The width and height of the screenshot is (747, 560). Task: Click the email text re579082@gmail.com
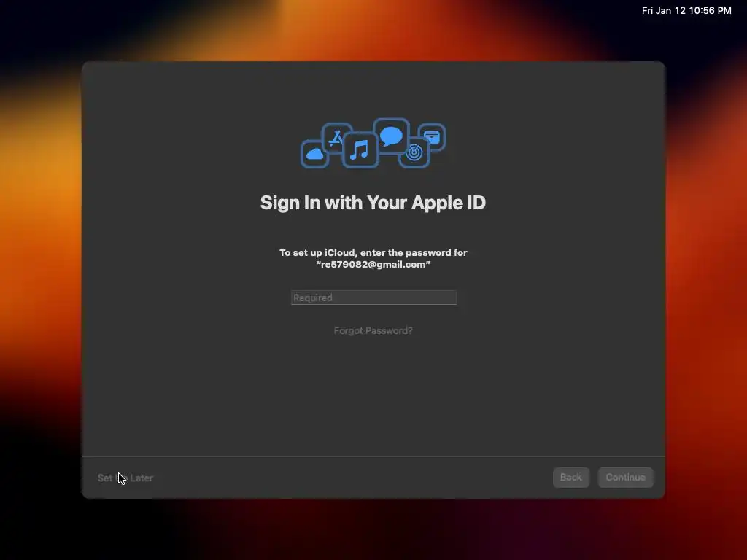click(373, 265)
